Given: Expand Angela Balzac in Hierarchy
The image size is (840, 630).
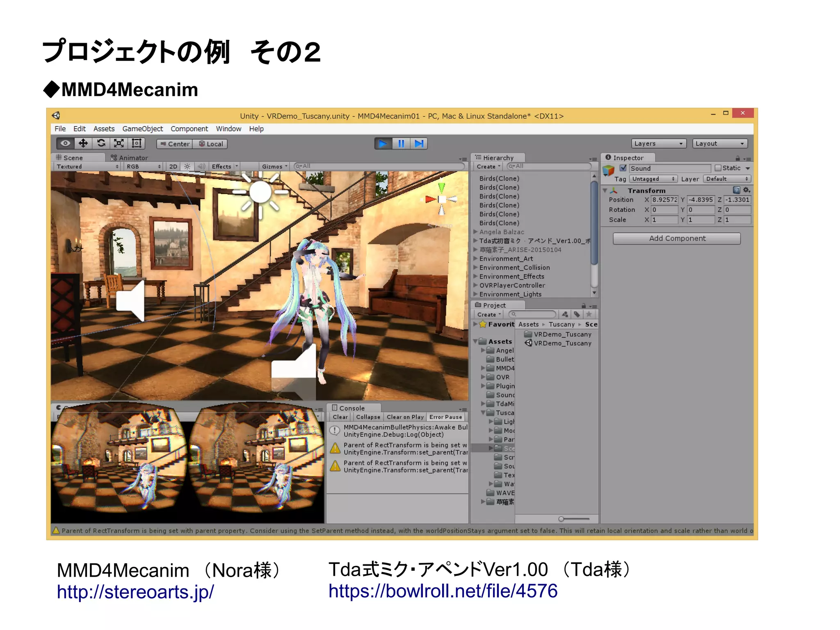Looking at the screenshot, I should [475, 232].
